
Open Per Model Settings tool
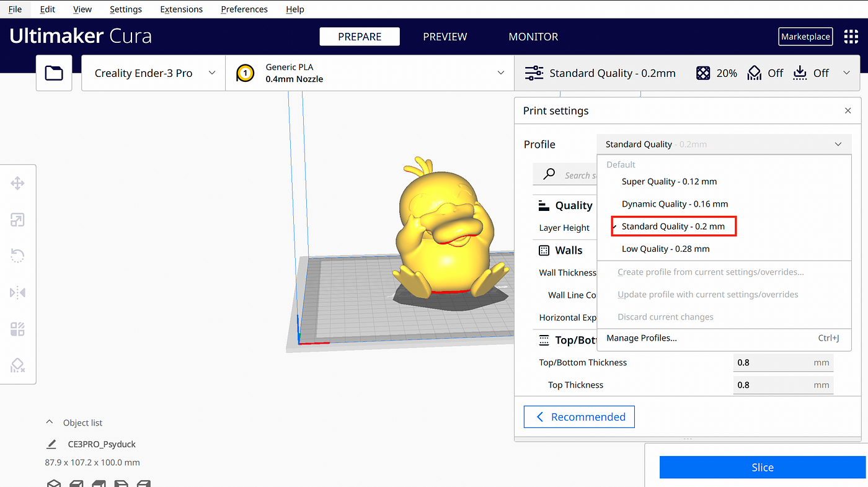coord(17,329)
